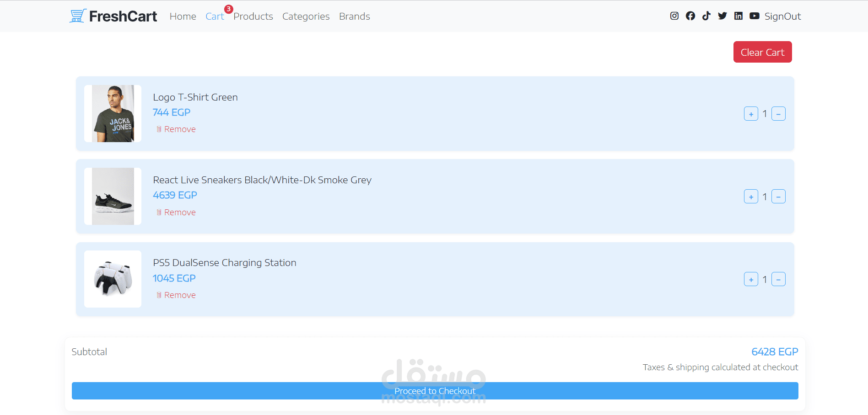Open the Facebook social link
868x415 pixels.
tap(690, 16)
